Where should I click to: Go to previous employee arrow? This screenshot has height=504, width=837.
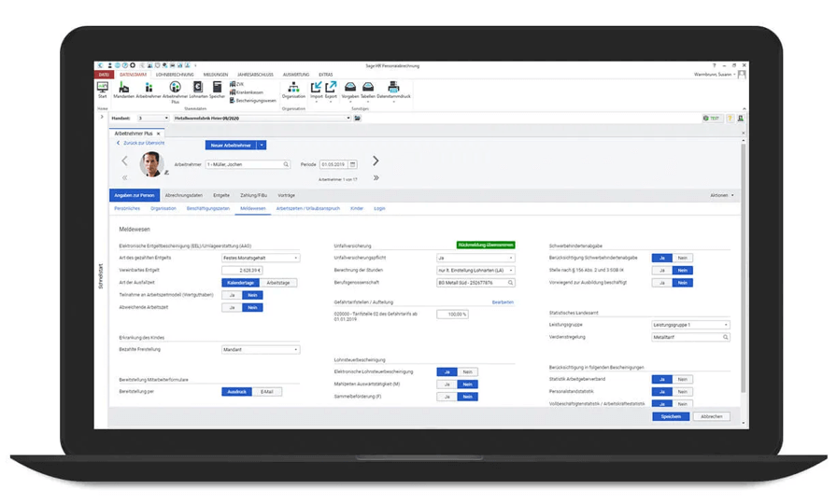click(124, 161)
